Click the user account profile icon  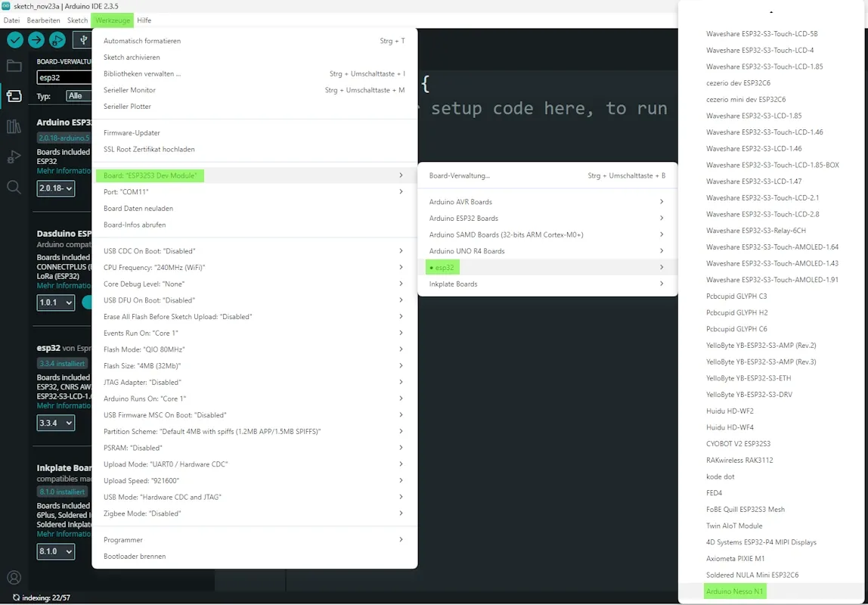tap(14, 579)
